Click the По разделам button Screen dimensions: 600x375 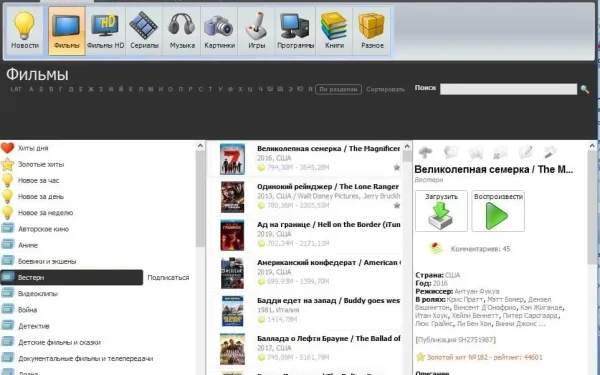coord(338,90)
